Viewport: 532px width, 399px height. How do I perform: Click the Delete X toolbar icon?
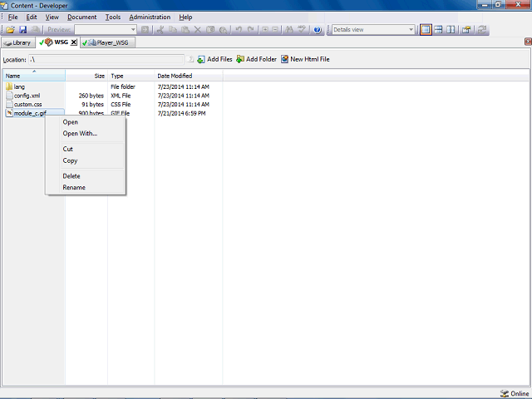pyautogui.click(x=198, y=30)
